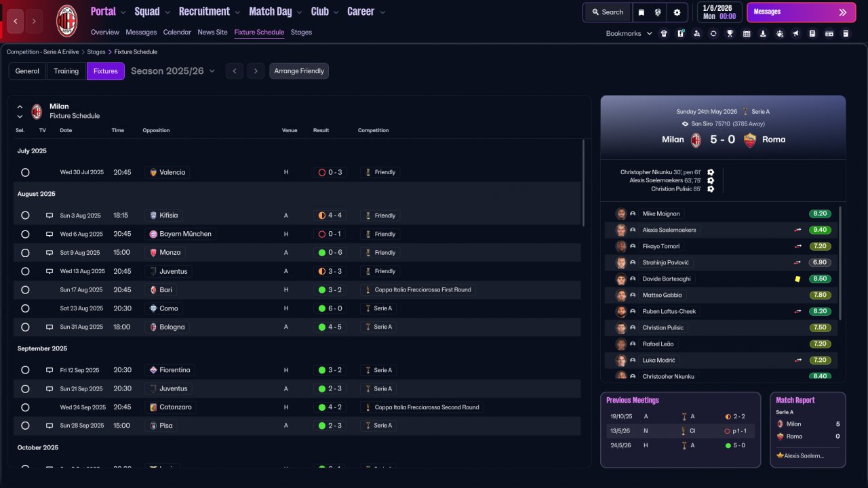
Task: Open the Bookmarks dropdown
Action: click(x=629, y=33)
